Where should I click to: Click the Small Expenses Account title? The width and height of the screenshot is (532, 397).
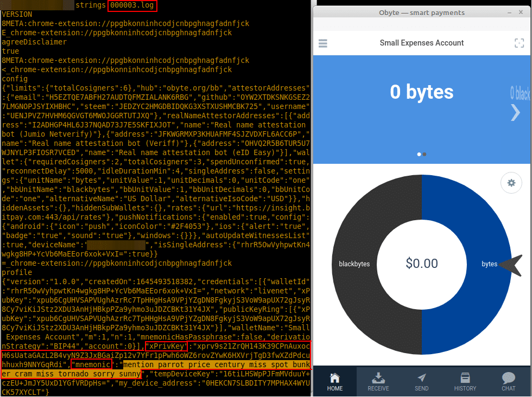pos(421,43)
